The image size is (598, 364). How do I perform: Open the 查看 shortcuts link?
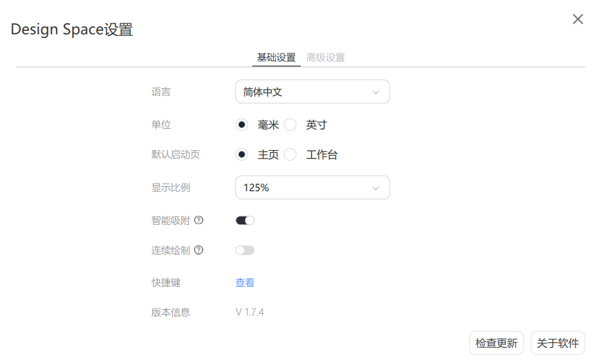[245, 283]
